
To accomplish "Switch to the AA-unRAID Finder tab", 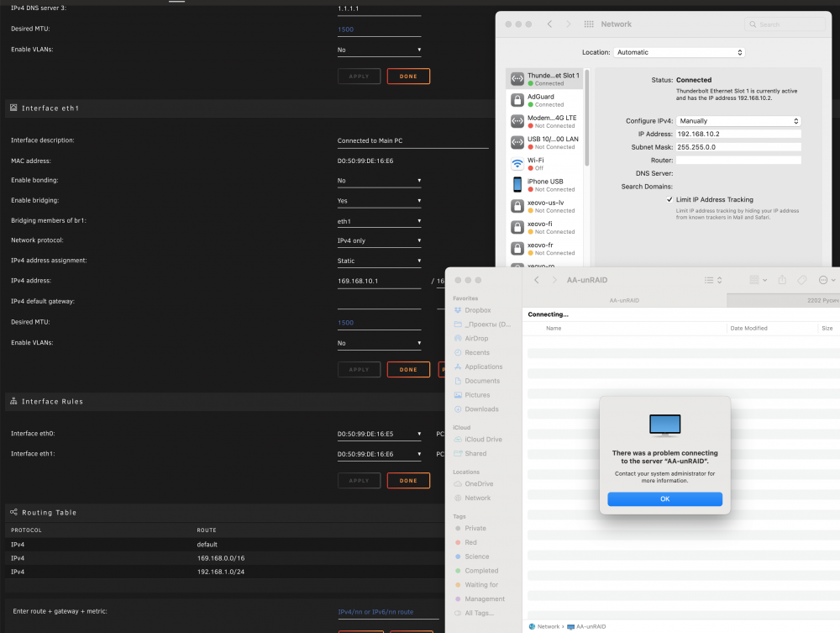I will pos(624,300).
